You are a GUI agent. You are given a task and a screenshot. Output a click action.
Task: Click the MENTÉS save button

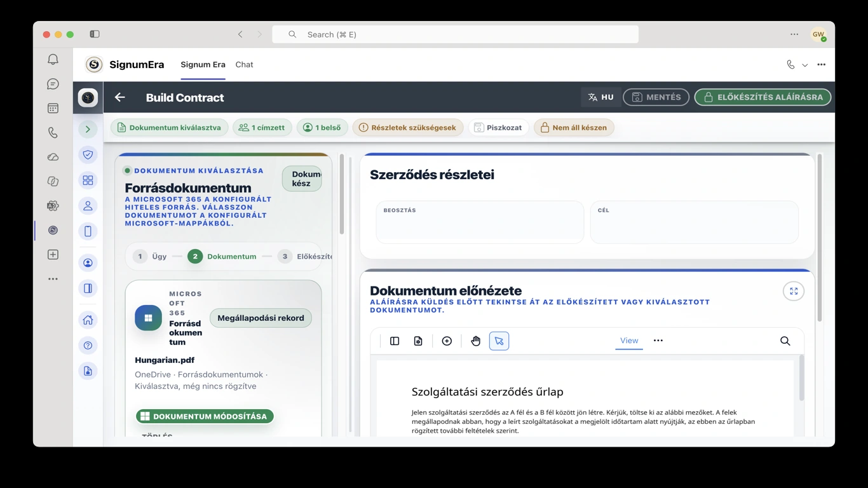point(656,97)
